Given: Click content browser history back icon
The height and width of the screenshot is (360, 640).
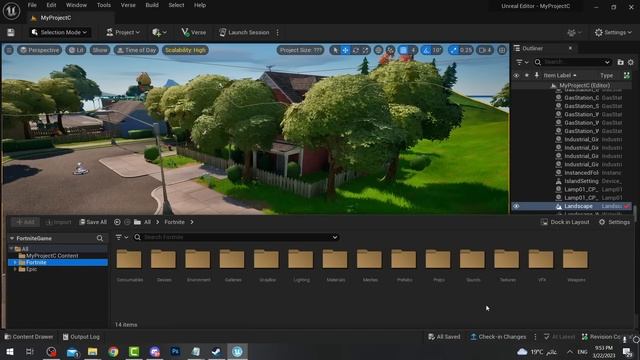Looking at the screenshot, I should [x=117, y=222].
